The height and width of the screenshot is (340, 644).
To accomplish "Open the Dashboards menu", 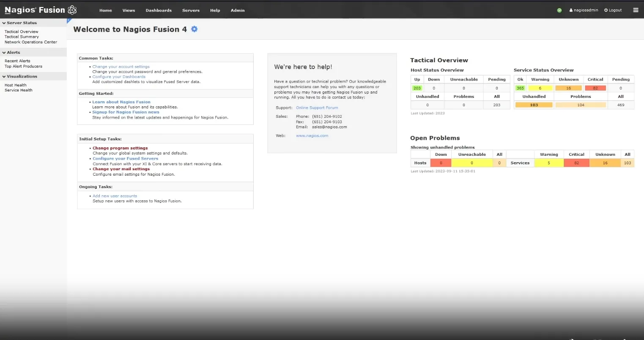I will click(x=159, y=10).
